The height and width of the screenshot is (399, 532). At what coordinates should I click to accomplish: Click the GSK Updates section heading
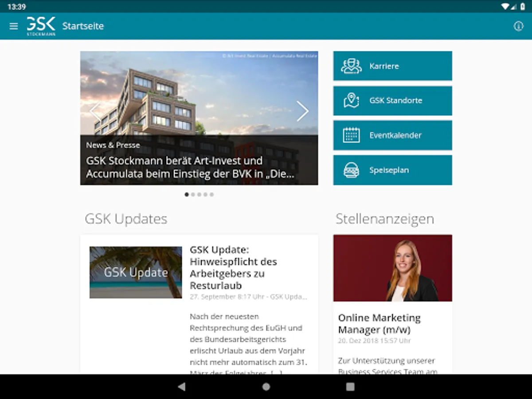(x=126, y=219)
